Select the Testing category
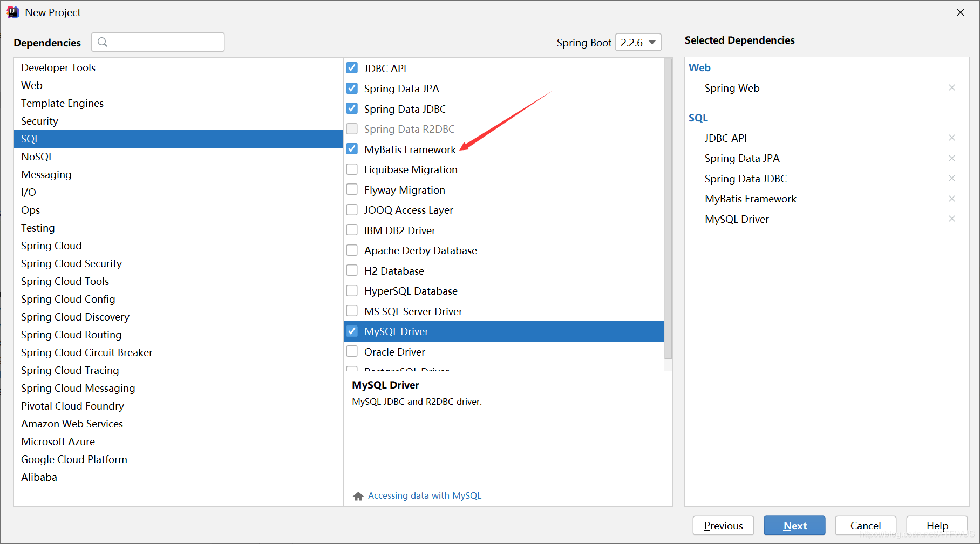This screenshot has width=980, height=544. tap(178, 228)
